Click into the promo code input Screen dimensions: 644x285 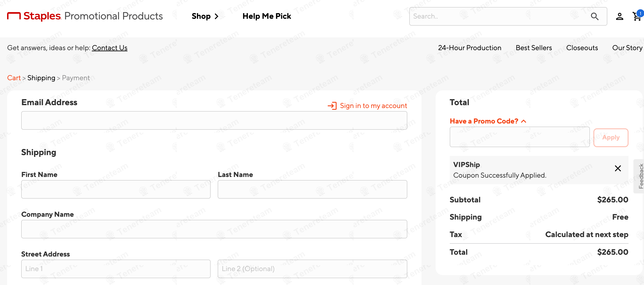click(x=519, y=137)
